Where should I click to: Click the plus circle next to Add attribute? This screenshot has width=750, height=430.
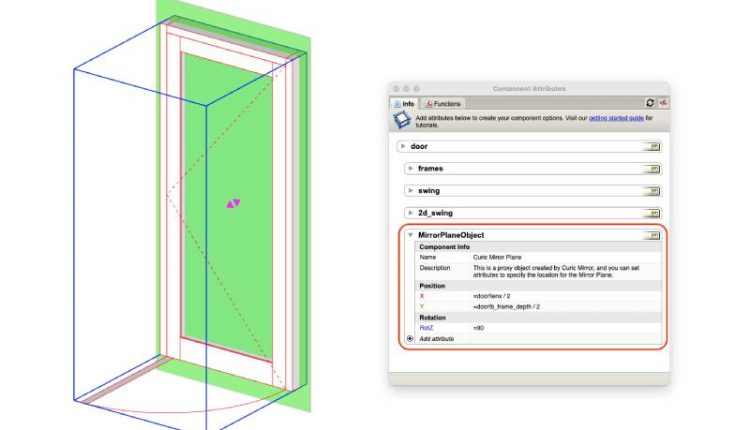point(410,339)
